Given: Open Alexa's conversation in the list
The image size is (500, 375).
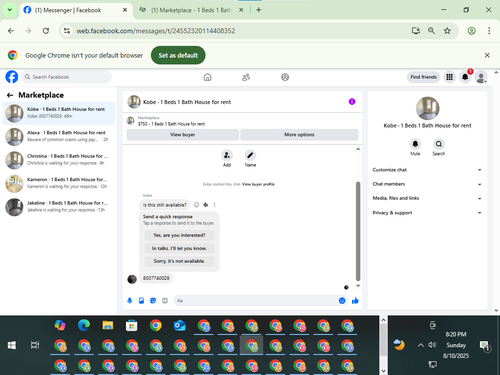Looking at the screenshot, I should (59, 136).
